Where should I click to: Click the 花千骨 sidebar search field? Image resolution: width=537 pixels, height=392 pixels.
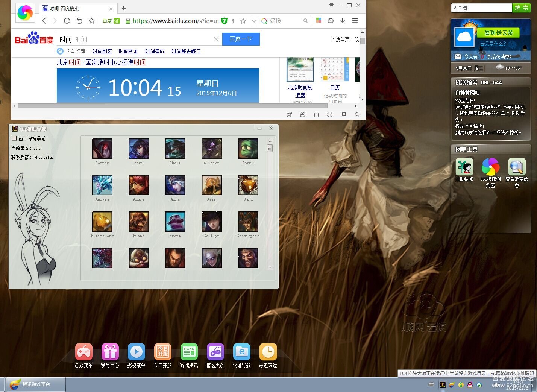pos(481,8)
